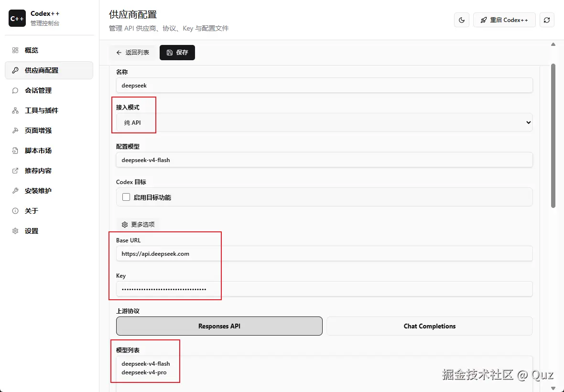Open 工具与插件 section
The width and height of the screenshot is (564, 392).
pos(49,111)
